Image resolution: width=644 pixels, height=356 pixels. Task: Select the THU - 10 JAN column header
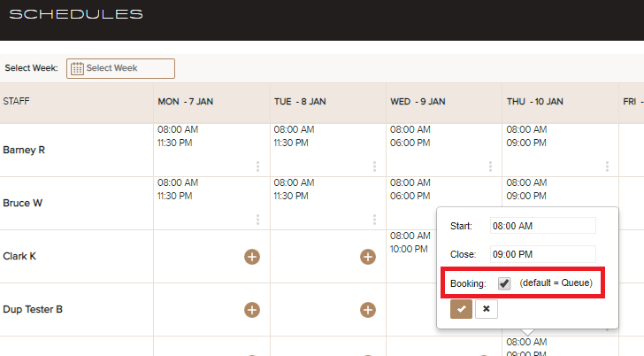(535, 102)
